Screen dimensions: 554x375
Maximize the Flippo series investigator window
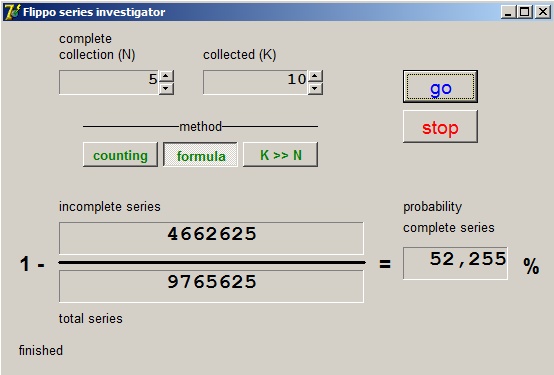click(525, 12)
